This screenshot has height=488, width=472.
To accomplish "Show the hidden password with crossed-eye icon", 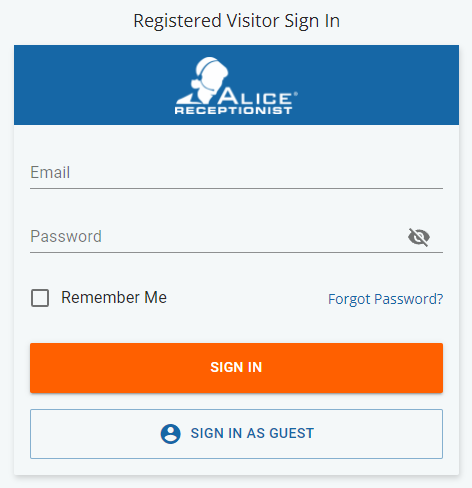I will [419, 237].
